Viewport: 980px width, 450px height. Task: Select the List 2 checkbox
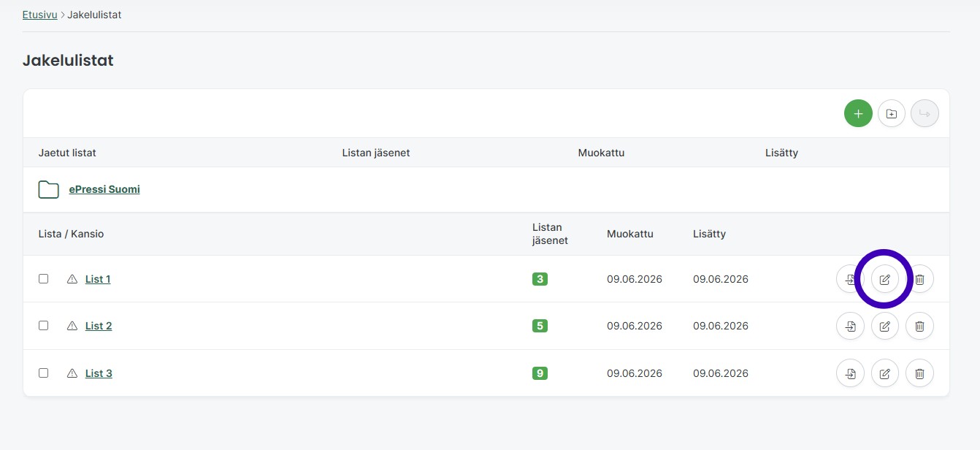click(x=44, y=325)
